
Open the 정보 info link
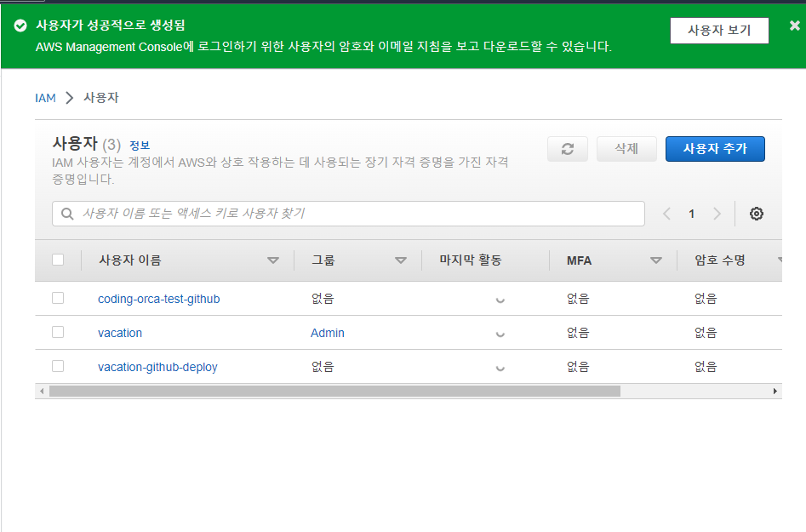[140, 146]
